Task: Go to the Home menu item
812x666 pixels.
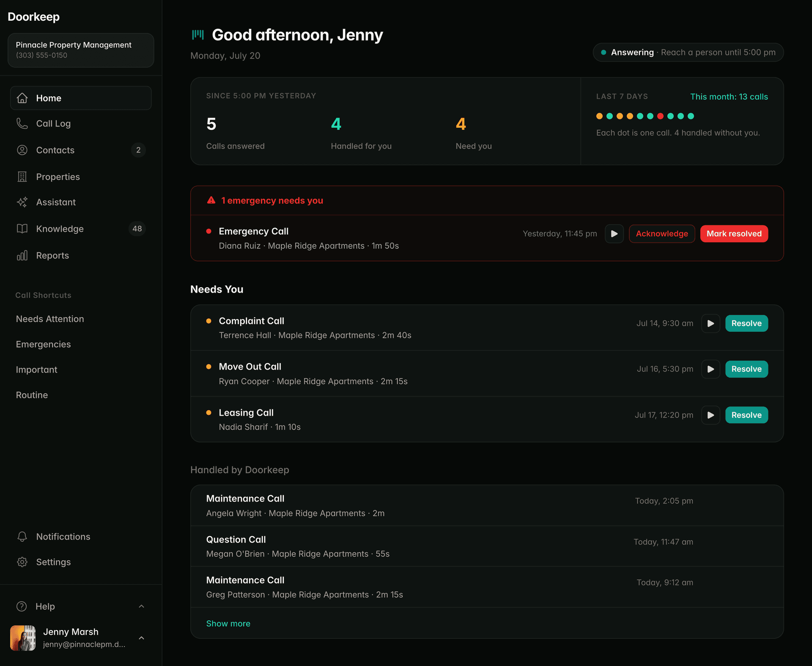Action: (x=81, y=98)
